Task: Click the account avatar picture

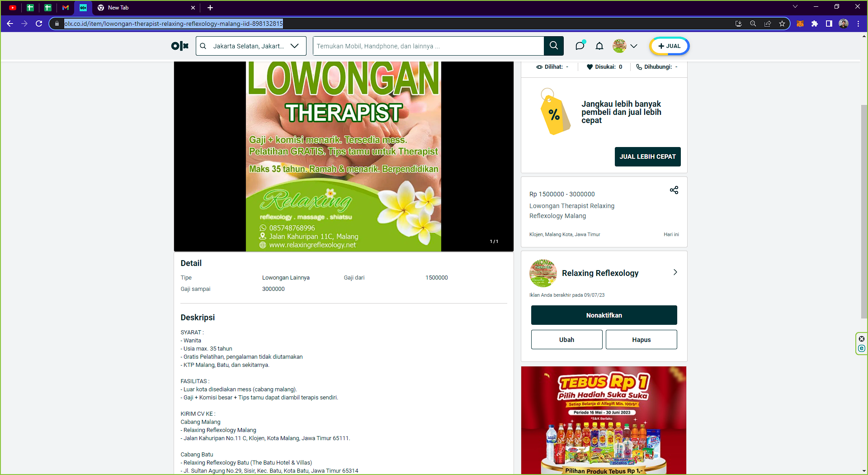Action: coord(619,46)
